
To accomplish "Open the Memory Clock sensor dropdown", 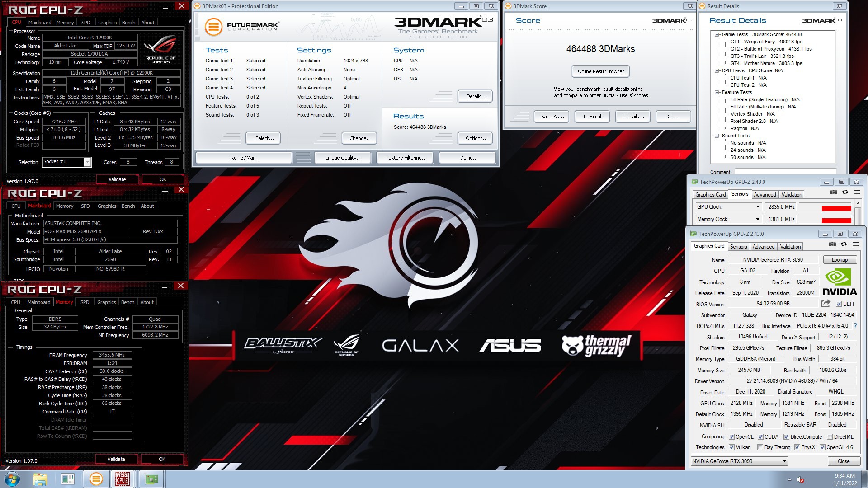I will click(x=758, y=219).
